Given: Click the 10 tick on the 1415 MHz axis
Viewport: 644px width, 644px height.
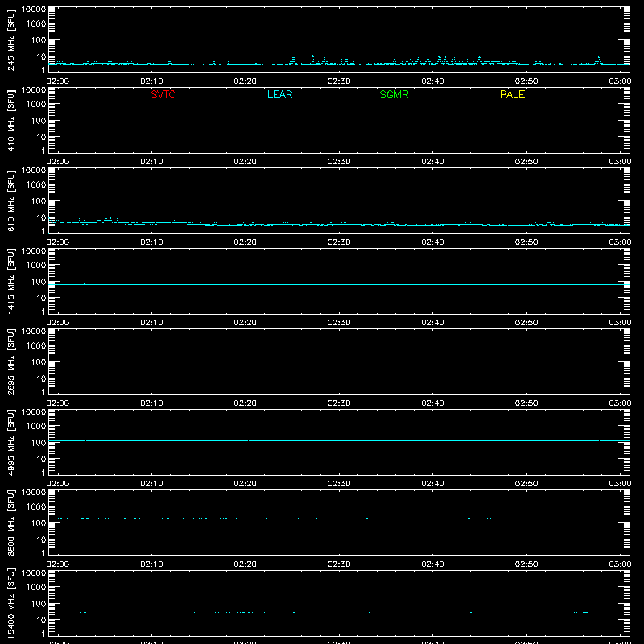Looking at the screenshot, I should 42,298.
